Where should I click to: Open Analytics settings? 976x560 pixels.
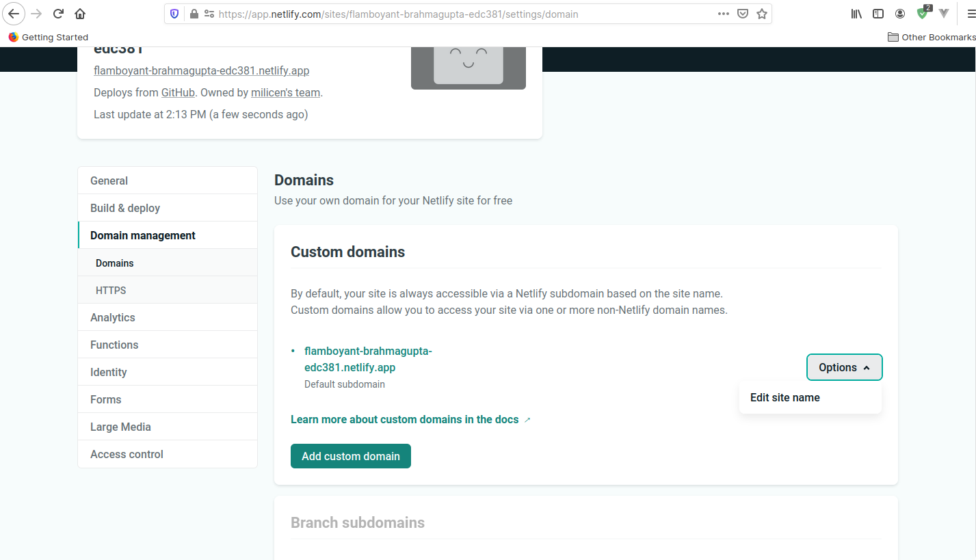pos(168,317)
